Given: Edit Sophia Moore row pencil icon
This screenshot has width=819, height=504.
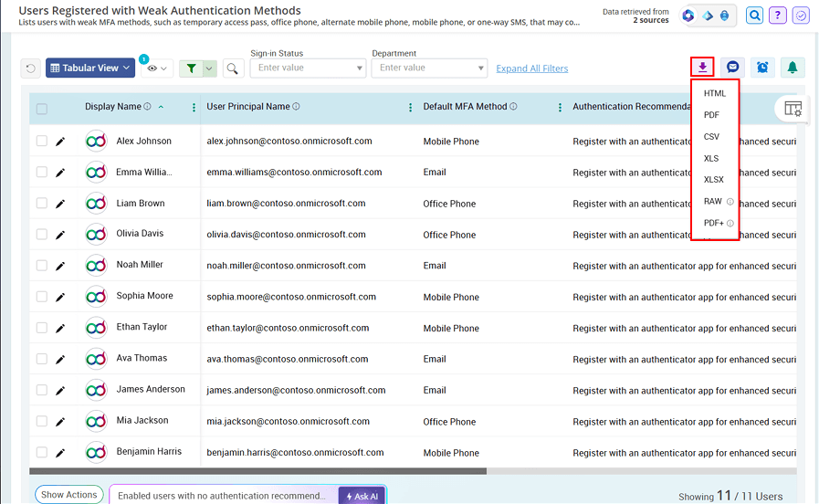Looking at the screenshot, I should click(x=60, y=297).
